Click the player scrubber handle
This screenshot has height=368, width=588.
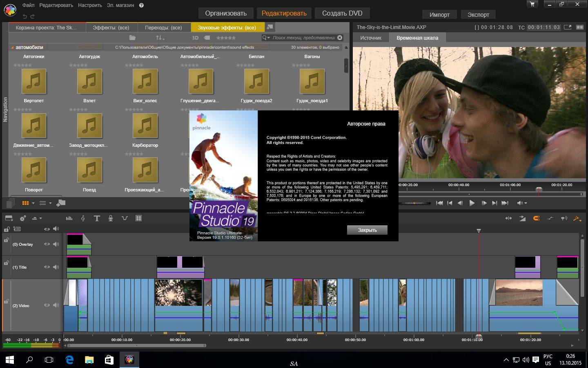pos(539,190)
